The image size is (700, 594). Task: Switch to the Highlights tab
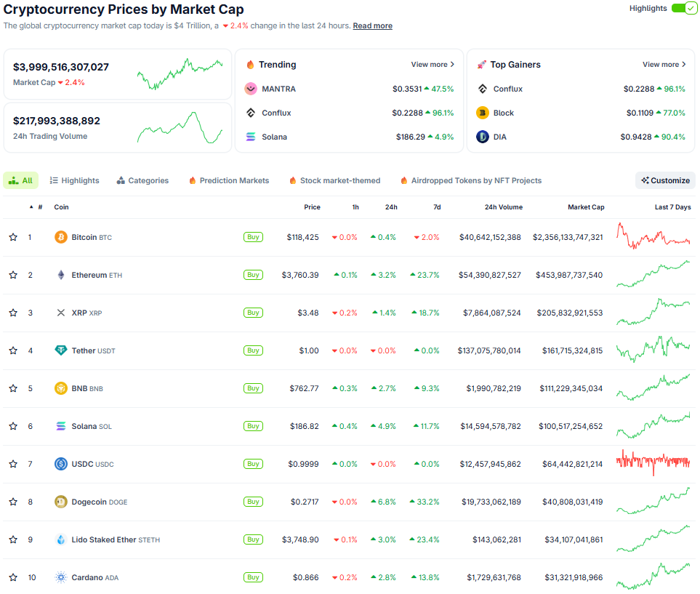coord(75,180)
